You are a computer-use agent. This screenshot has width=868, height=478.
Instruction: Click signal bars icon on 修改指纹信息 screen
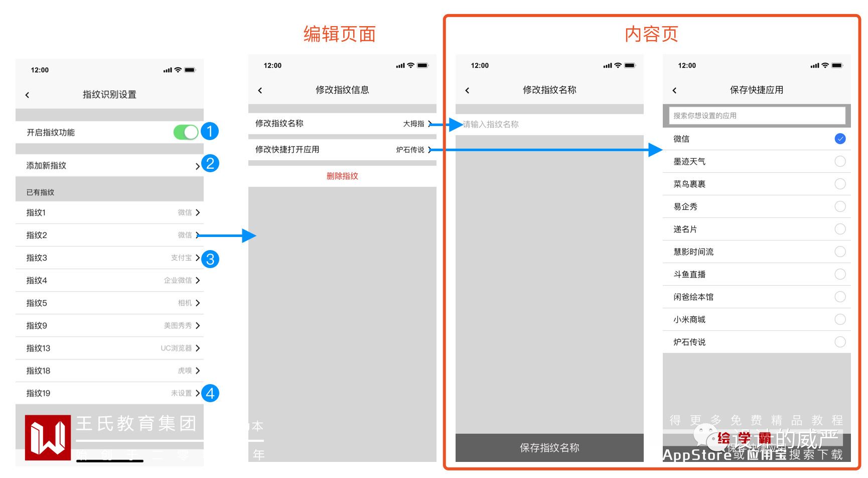point(400,66)
